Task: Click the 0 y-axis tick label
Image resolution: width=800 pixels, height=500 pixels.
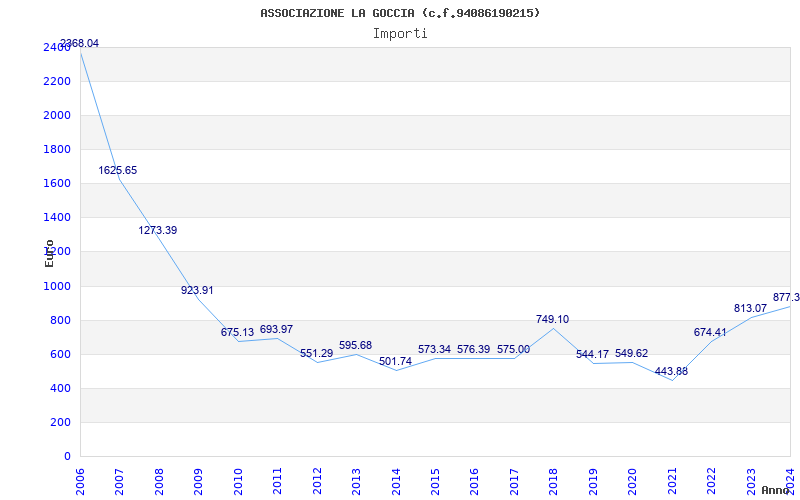Action: point(67,456)
